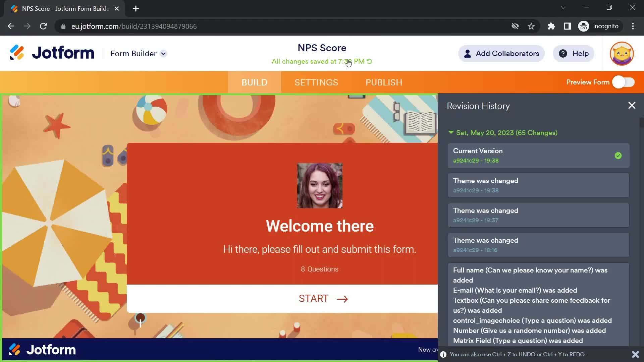
Task: Dismiss the Ctrl+Z UNDO notification
Action: tap(635, 354)
